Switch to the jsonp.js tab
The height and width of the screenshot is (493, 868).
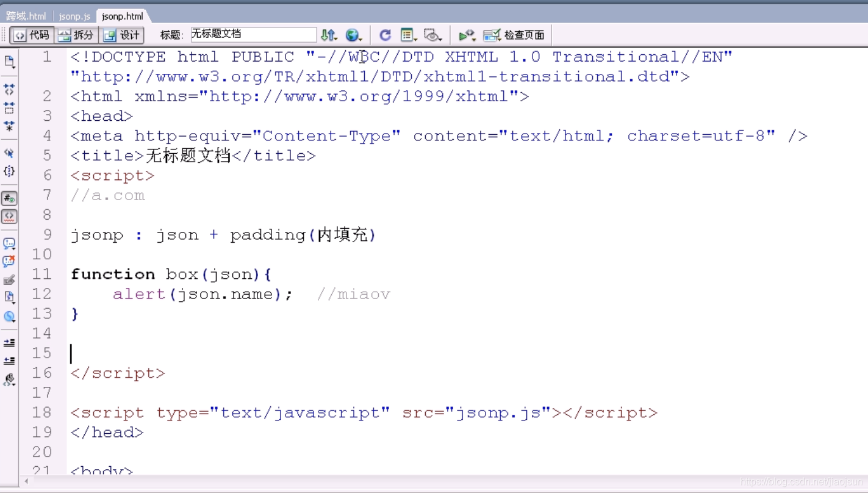[74, 16]
